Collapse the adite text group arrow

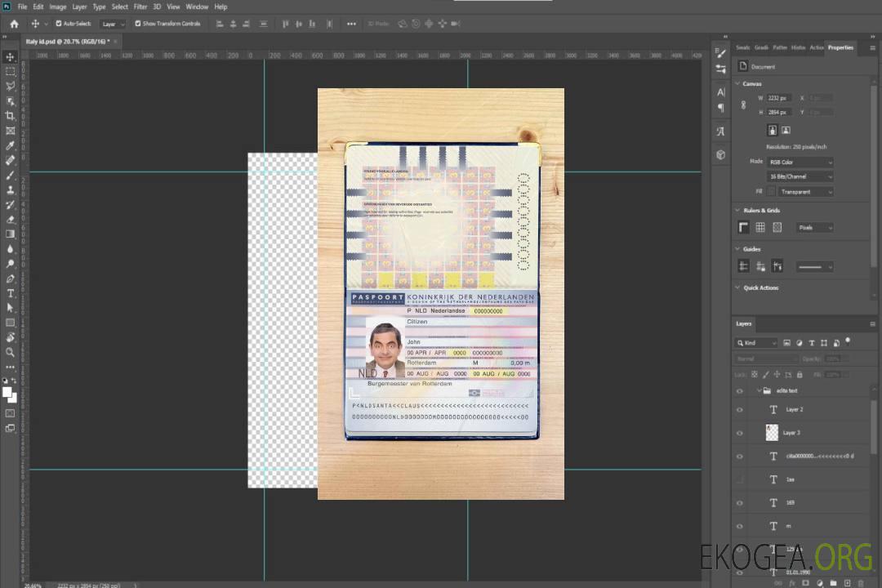tap(759, 390)
